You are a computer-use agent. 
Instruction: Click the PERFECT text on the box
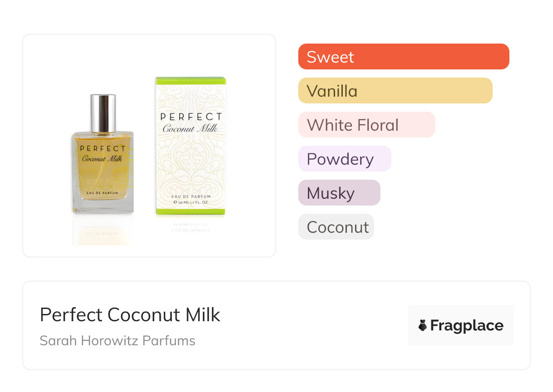point(191,117)
